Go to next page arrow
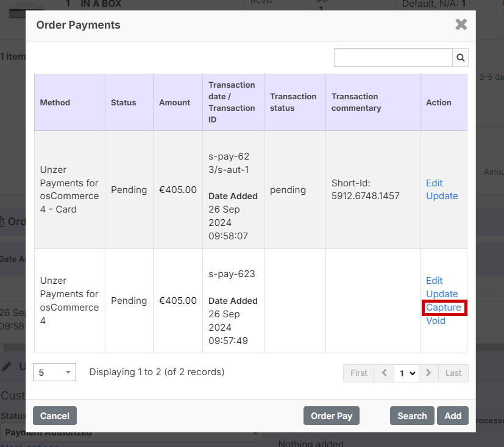This screenshot has width=504, height=447. tap(428, 373)
